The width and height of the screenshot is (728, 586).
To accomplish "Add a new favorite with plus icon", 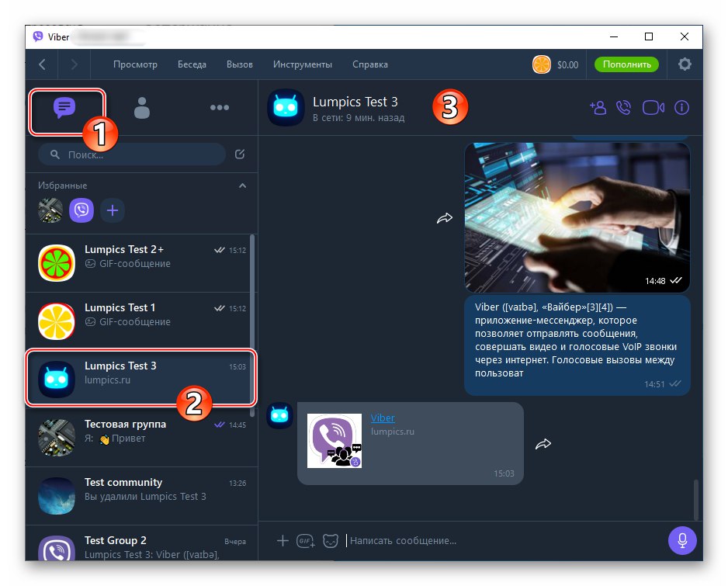I will (x=113, y=210).
